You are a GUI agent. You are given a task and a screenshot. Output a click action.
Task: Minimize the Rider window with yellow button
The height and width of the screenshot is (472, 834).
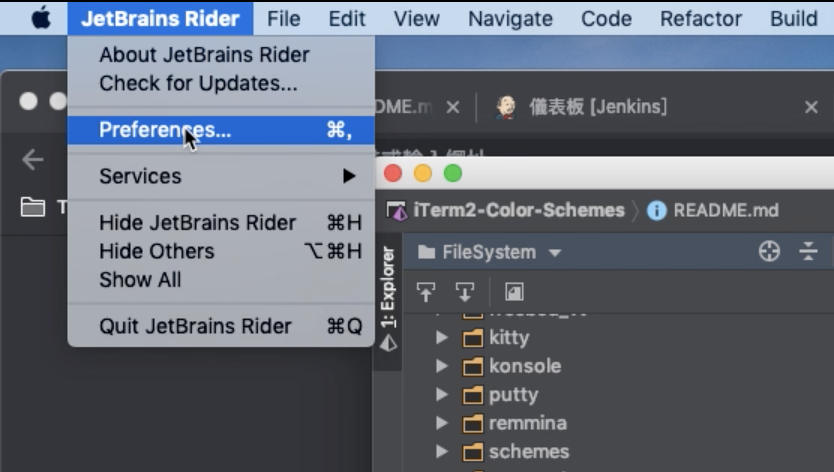(423, 173)
